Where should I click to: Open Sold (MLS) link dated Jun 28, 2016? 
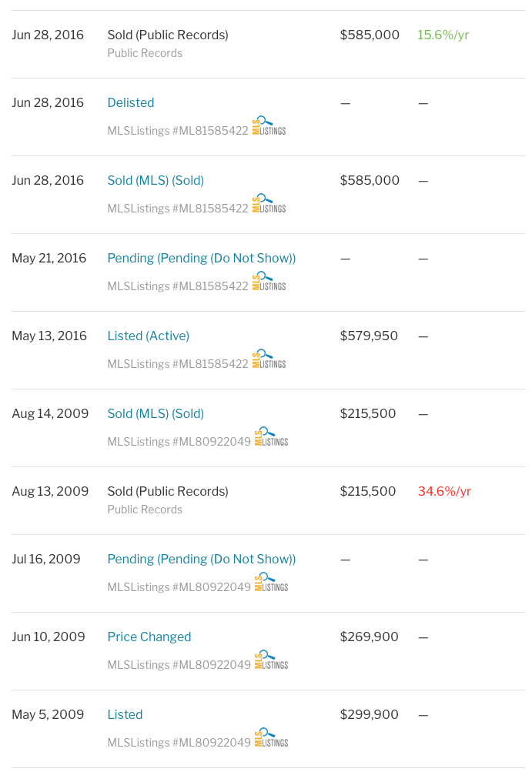coord(156,181)
